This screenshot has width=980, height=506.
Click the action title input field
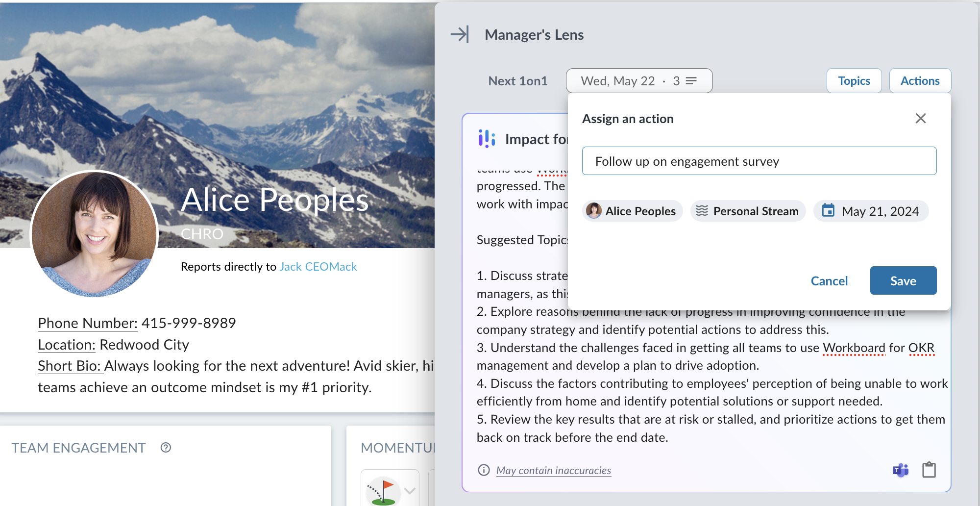coord(759,161)
